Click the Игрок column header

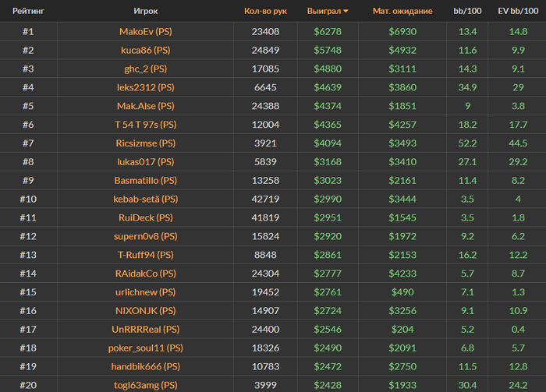pyautogui.click(x=146, y=12)
